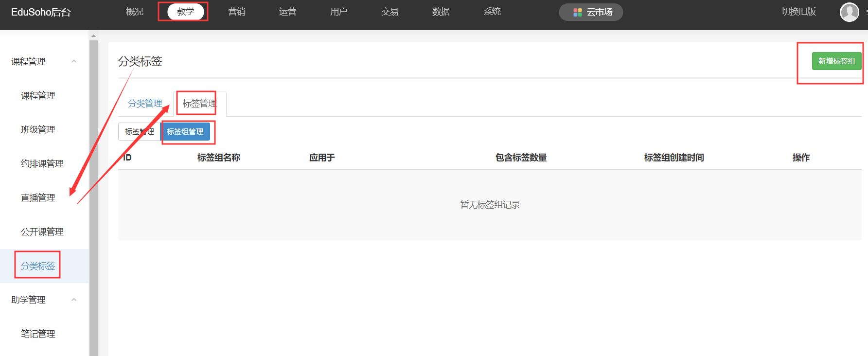The height and width of the screenshot is (356, 868).
Task: Toggle to 标签组管理 view button
Action: [185, 132]
